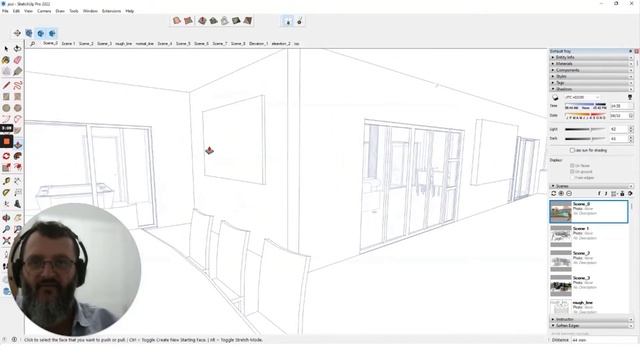
Task: Toggle the On ground display checkbox
Action: (572, 172)
